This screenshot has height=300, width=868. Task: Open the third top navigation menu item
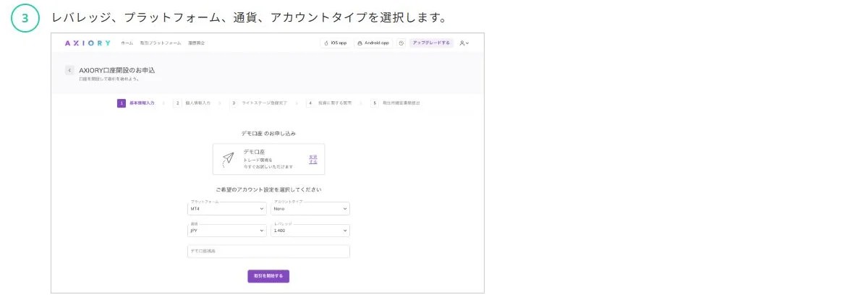click(196, 43)
